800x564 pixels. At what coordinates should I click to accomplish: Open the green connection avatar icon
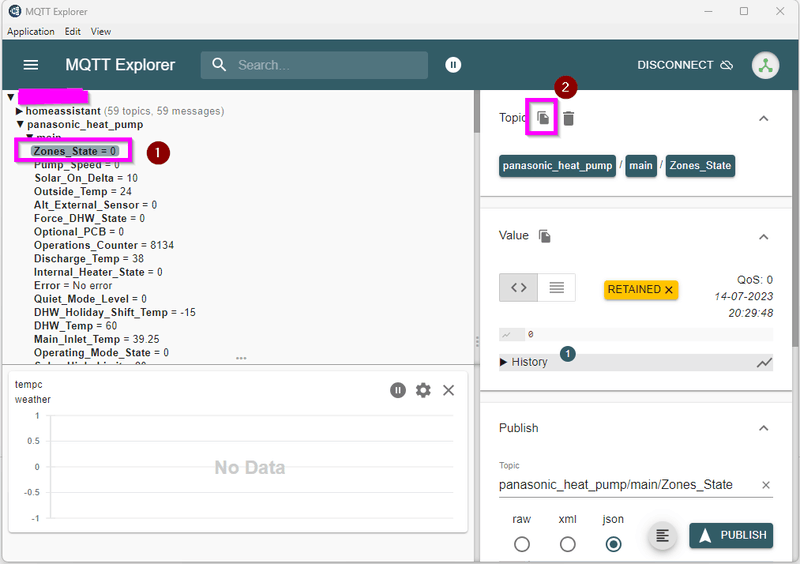765,65
